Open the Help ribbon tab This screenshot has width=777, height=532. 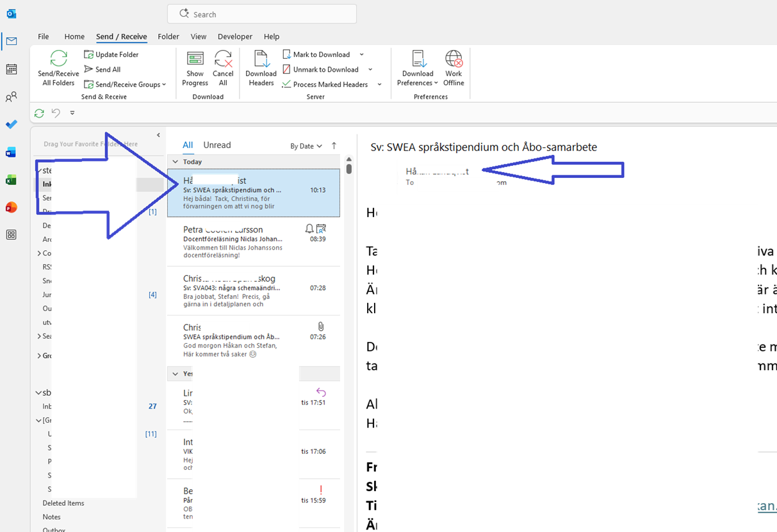pyautogui.click(x=272, y=36)
